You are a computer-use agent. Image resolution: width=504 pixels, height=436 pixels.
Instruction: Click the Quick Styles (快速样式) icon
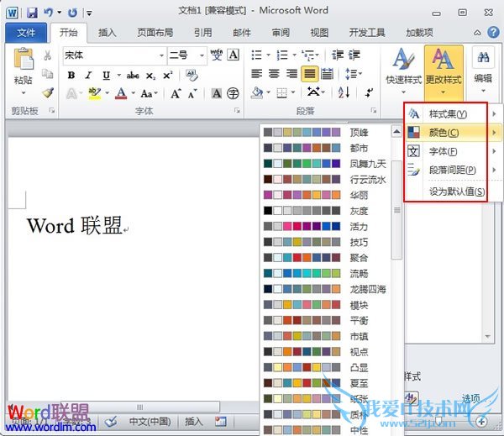click(x=403, y=66)
